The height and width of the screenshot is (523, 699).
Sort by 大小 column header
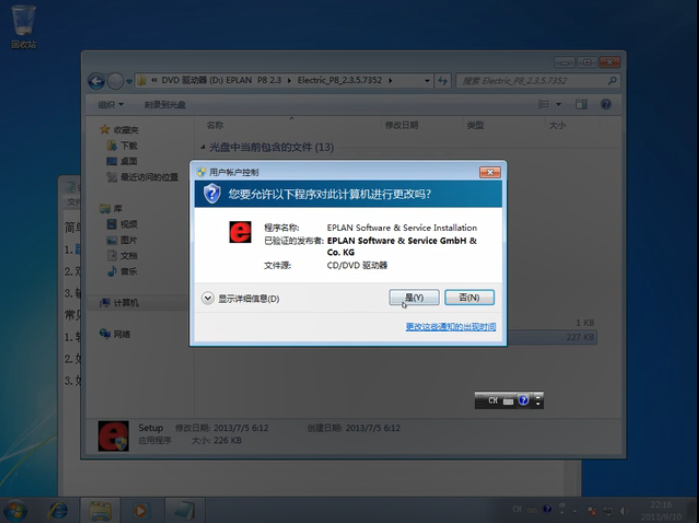(557, 125)
